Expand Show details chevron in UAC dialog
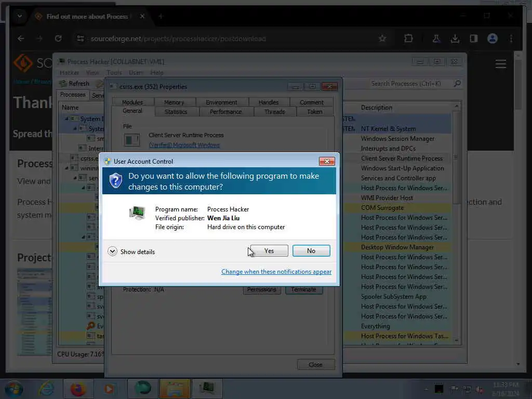The image size is (532, 399). click(x=112, y=251)
